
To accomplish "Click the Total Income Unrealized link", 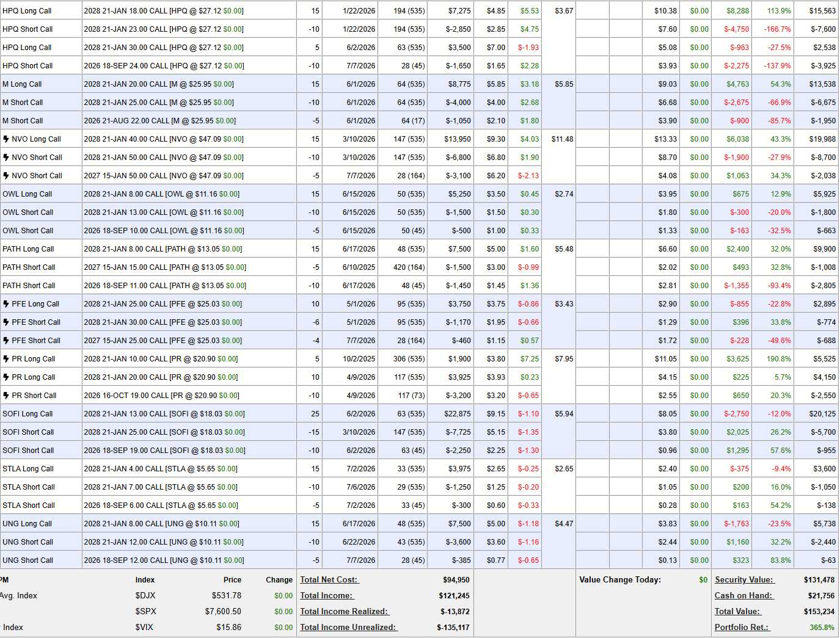I will click(x=349, y=628).
